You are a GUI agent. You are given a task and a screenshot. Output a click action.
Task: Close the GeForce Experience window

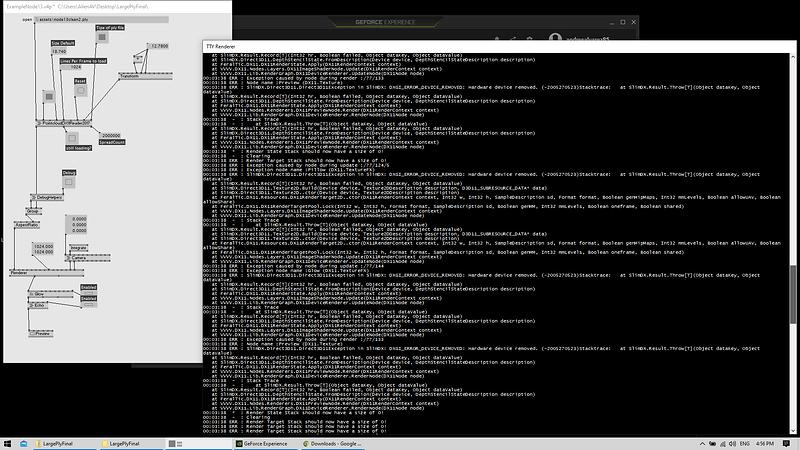[x=634, y=22]
